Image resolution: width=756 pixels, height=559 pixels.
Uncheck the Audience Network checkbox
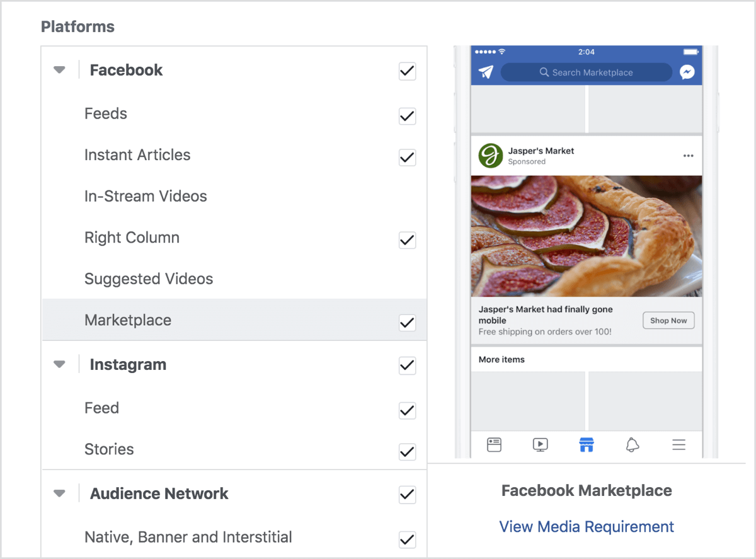(408, 495)
